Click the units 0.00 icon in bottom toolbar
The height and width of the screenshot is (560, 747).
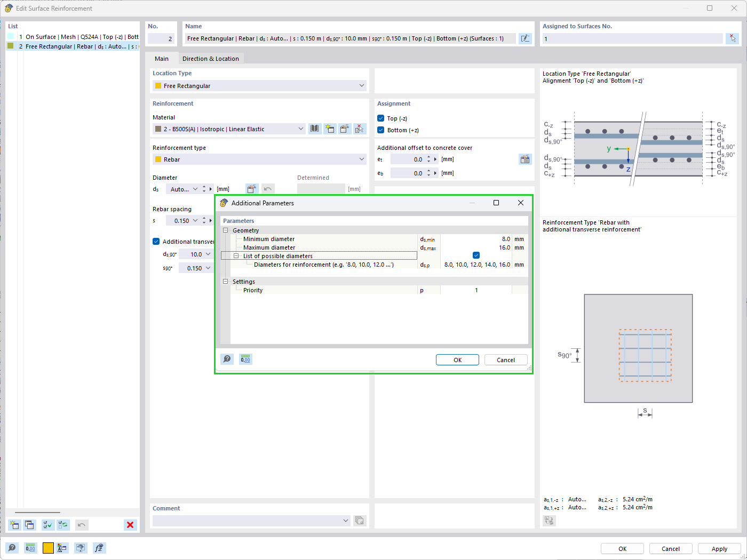pos(30,548)
